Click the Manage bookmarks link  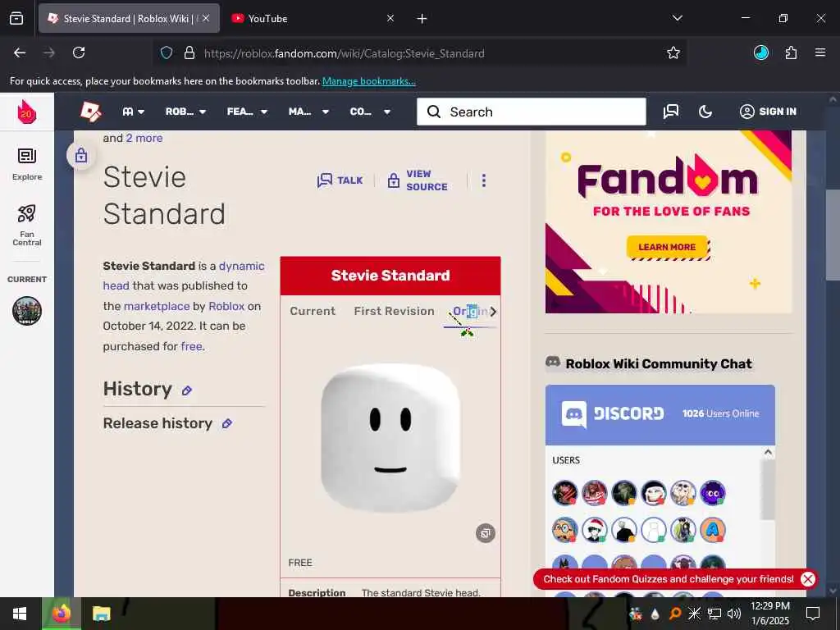[368, 81]
